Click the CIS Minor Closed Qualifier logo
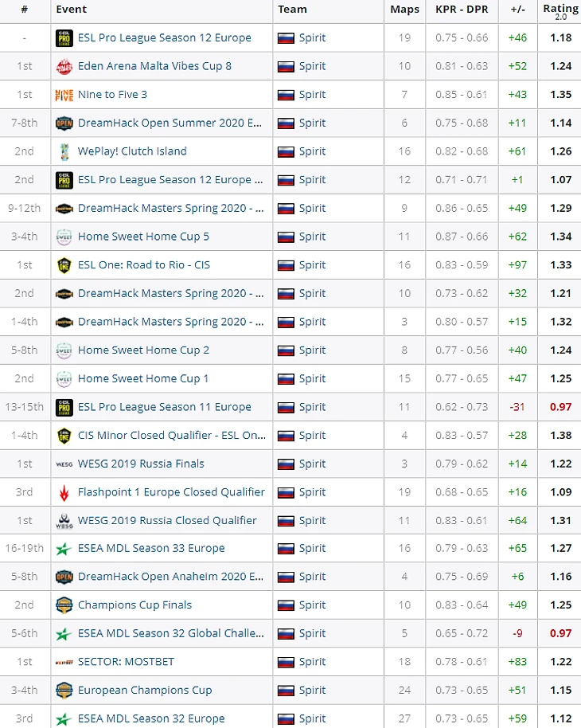This screenshot has width=581, height=728. click(x=64, y=436)
